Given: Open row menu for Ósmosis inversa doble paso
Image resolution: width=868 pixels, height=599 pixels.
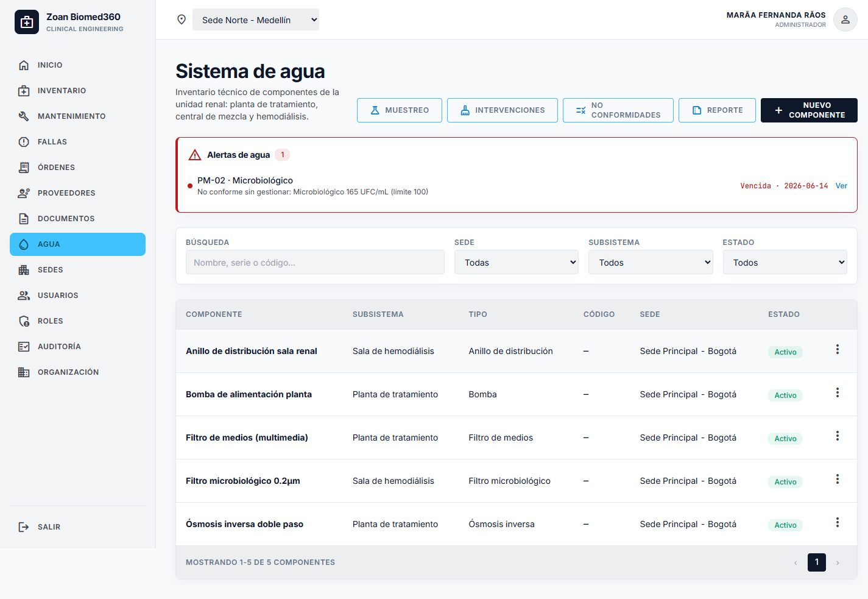Looking at the screenshot, I should coord(838,522).
